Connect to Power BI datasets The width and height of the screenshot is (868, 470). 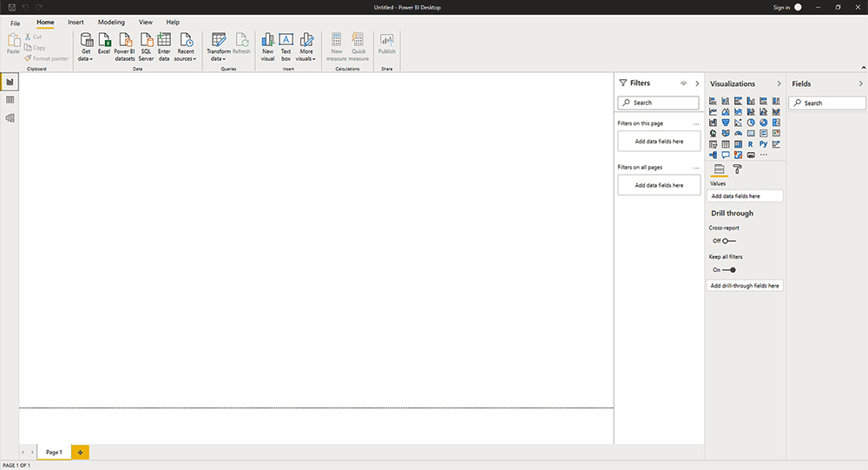(124, 47)
